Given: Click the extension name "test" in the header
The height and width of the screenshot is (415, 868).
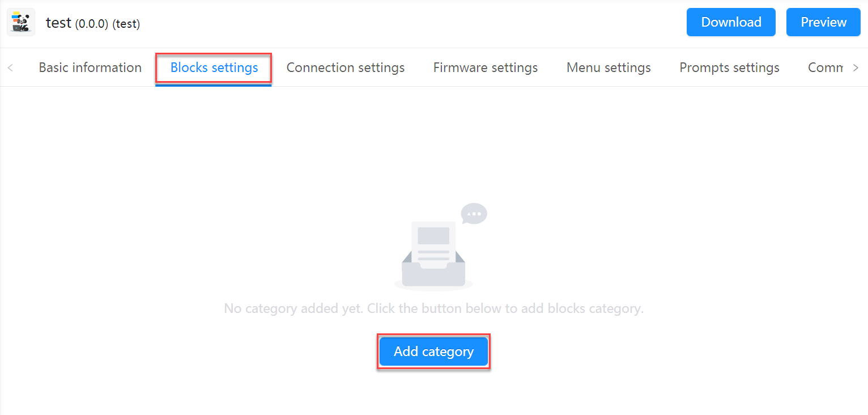Looking at the screenshot, I should pos(58,23).
